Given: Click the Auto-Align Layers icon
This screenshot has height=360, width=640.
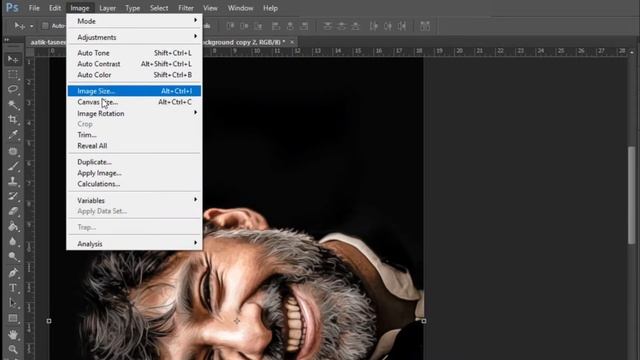Looking at the screenshot, I should click(425, 26).
